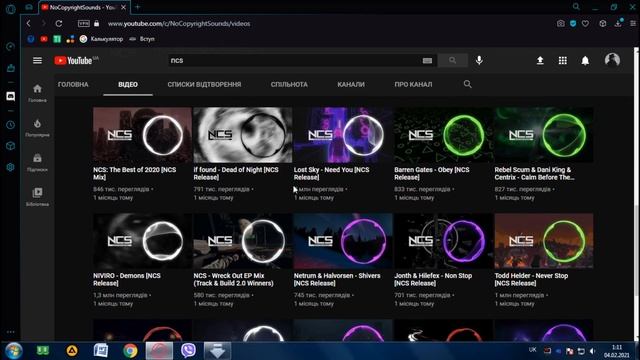Open the ПРО КАНАЛ tab
The width and height of the screenshot is (640, 360).
pyautogui.click(x=413, y=84)
